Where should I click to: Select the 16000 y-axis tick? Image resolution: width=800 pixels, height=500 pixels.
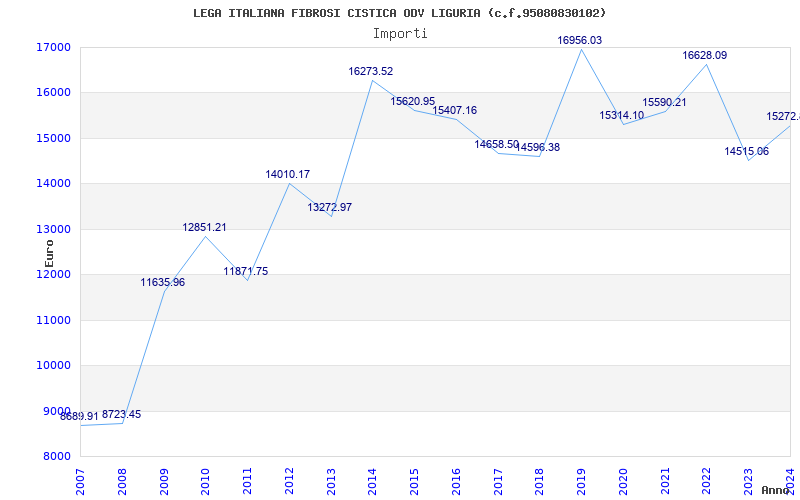53,93
